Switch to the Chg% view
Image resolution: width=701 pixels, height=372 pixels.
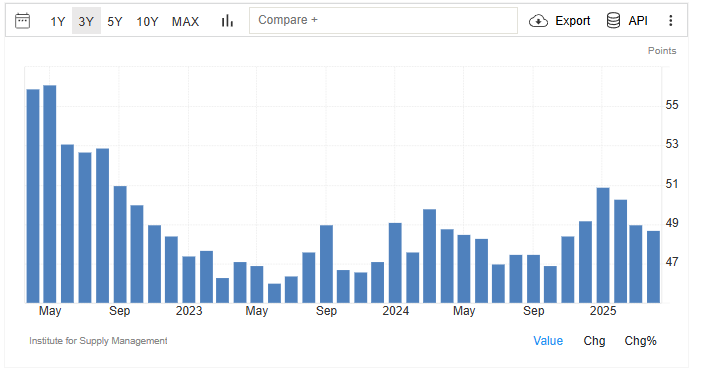click(640, 341)
